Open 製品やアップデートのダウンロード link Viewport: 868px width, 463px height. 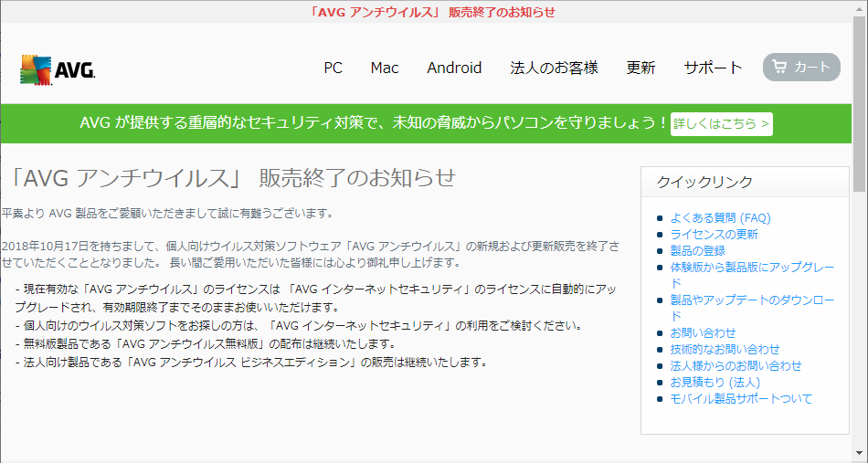point(752,308)
